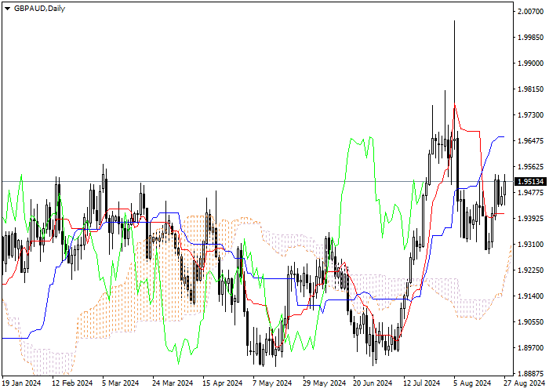The width and height of the screenshot is (549, 392).
Task: Select the 20 Jun 2024 date label
Action: point(373,383)
